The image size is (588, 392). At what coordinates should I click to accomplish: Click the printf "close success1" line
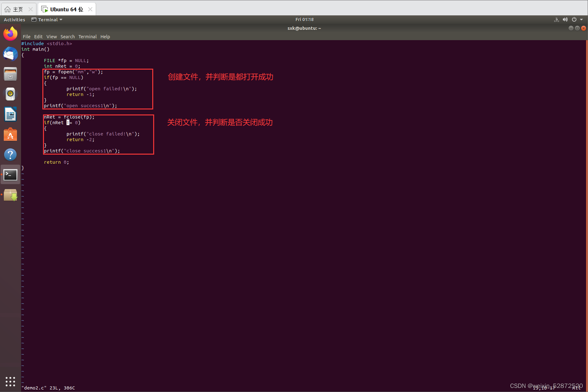[82, 151]
